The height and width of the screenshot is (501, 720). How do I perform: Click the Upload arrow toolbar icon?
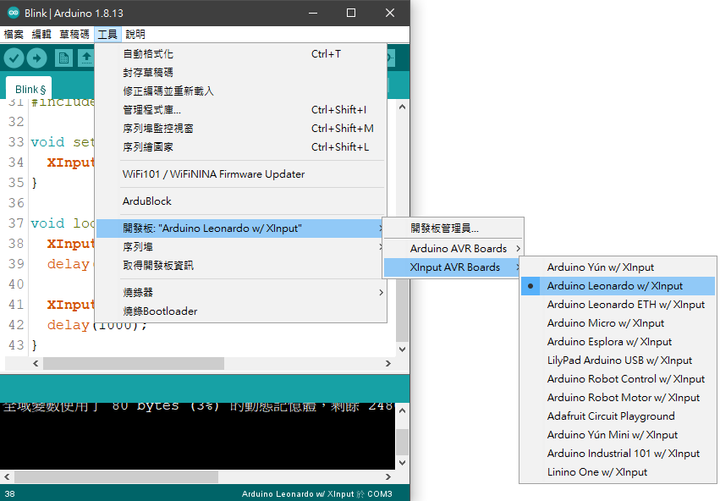coord(37,58)
